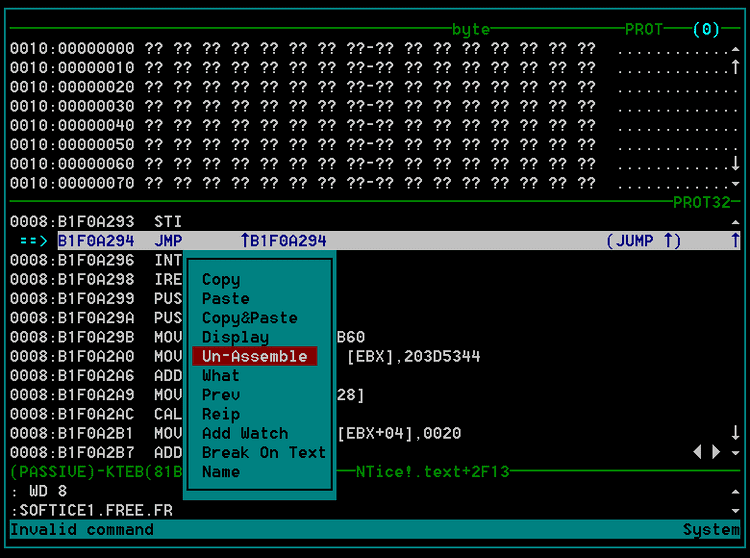Pick Add Watch in the menu
750x558 pixels.
coord(245,433)
